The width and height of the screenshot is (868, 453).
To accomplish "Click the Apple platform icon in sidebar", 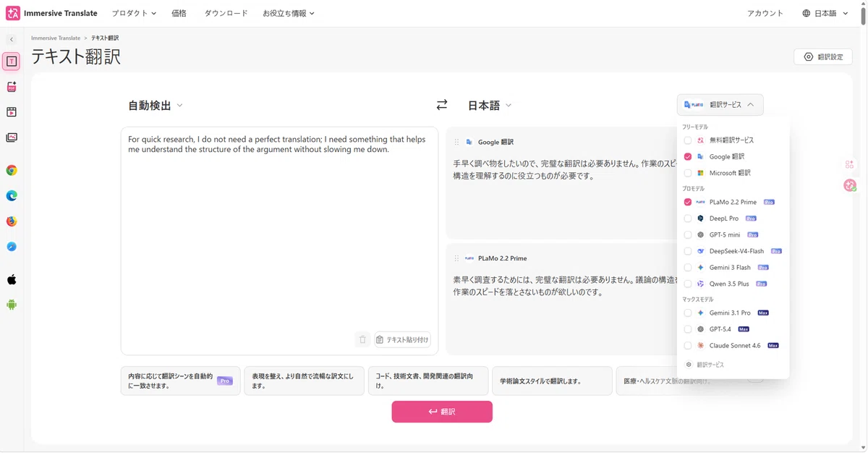I will [x=12, y=279].
